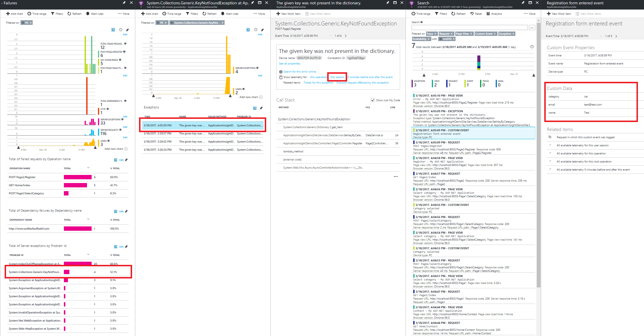644x336 pixels.
Task: Click grid icon beside Server exceptions by Problem Id
Action: [x=116, y=247]
